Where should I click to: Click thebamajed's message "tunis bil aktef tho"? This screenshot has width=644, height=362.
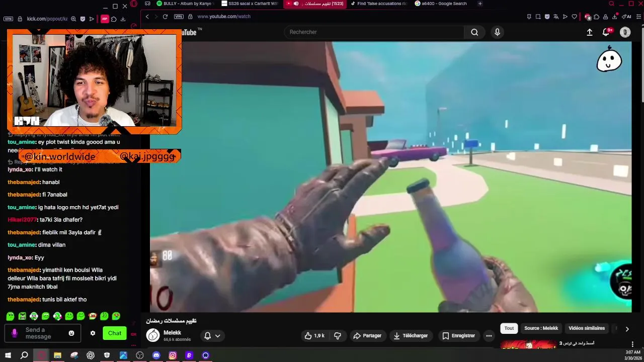point(64,300)
